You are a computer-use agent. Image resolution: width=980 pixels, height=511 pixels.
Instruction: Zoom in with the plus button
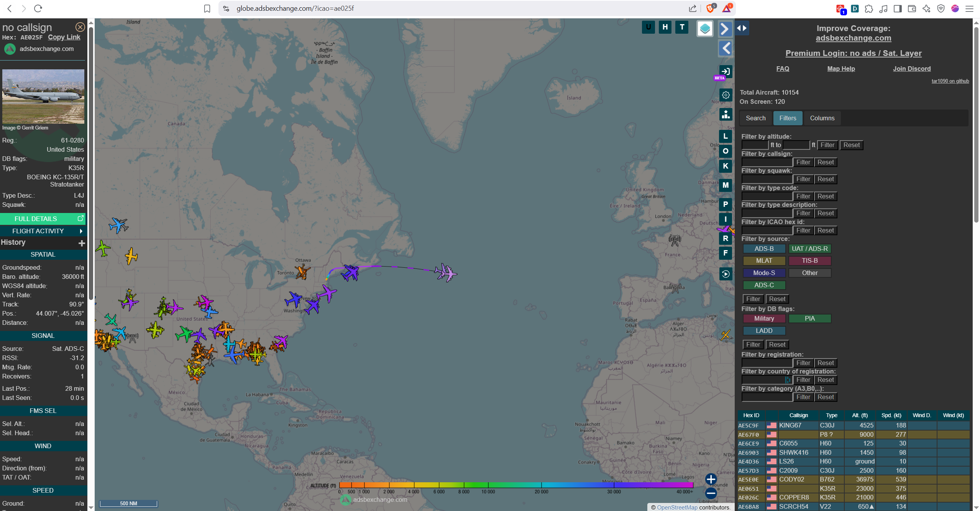tap(711, 479)
